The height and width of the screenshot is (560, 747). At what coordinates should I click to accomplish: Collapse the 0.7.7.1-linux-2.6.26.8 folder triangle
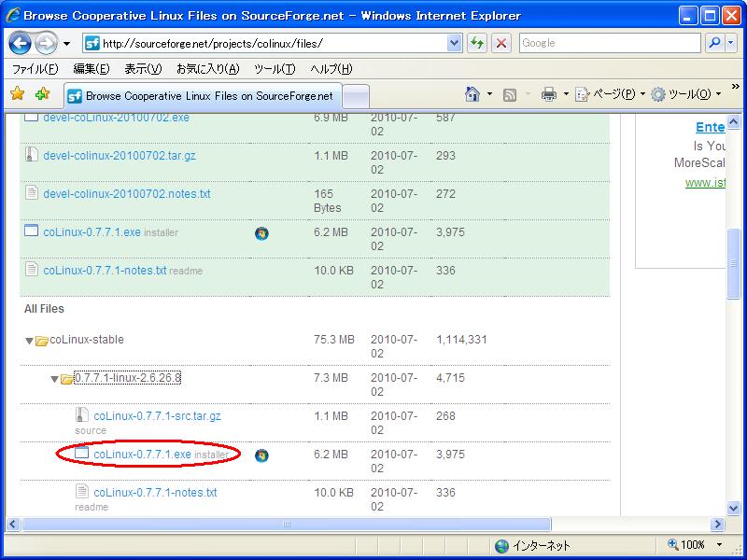click(x=54, y=379)
